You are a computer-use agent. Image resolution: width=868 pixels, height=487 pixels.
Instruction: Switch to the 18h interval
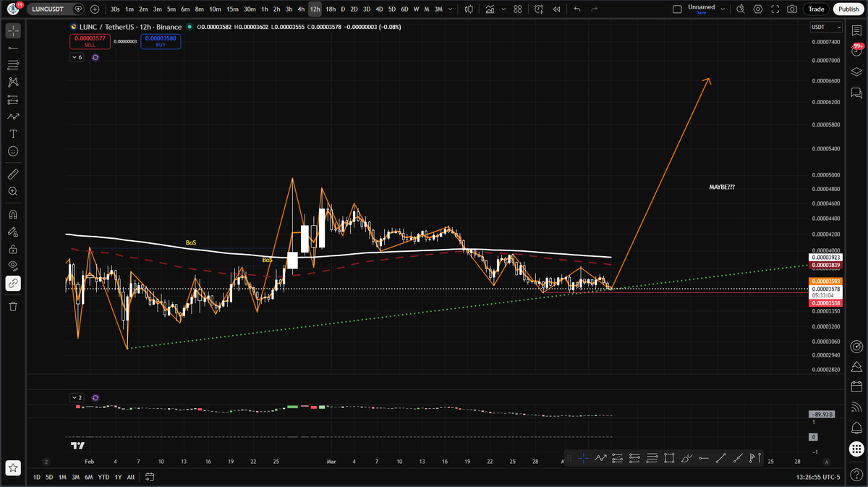click(331, 9)
